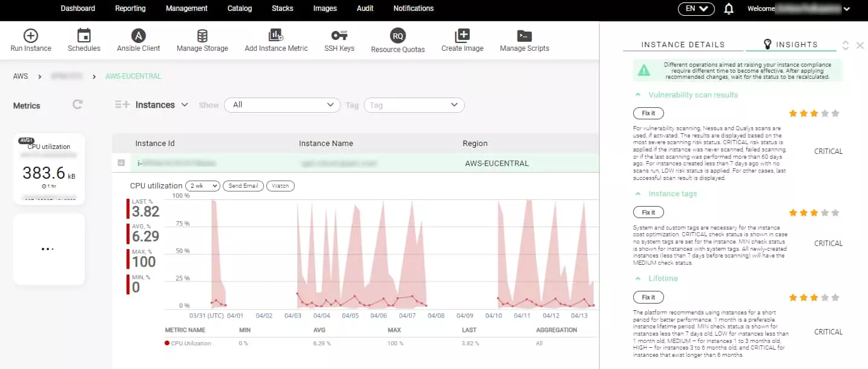
Task: Open Add Instance Metric
Action: [x=276, y=36]
